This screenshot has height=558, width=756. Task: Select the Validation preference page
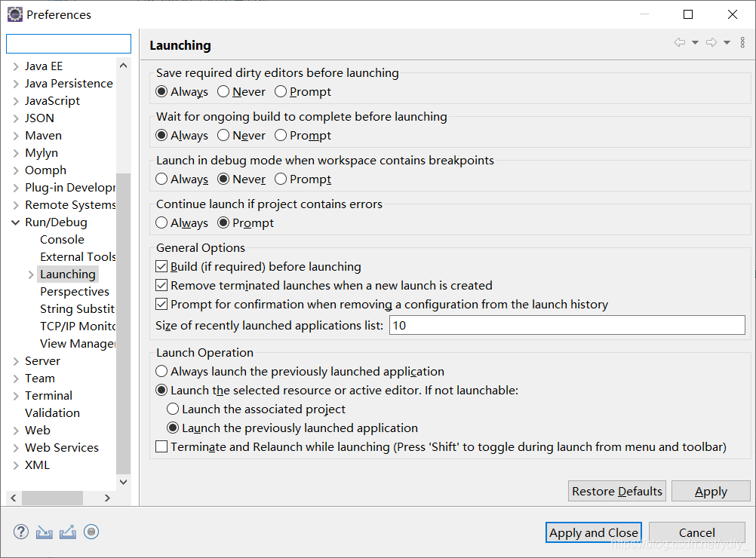(53, 413)
